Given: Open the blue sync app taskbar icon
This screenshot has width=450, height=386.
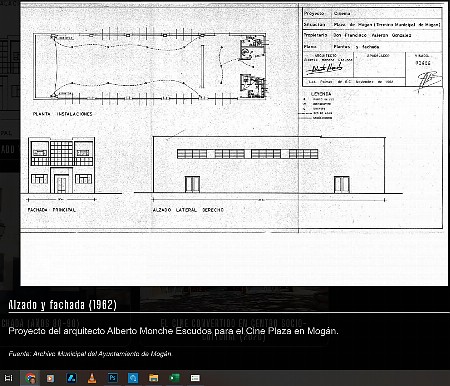Looking at the screenshot, I should tap(133, 378).
